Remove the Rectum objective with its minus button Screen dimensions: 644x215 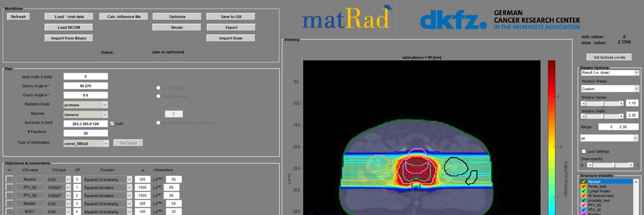pyautogui.click(x=9, y=179)
